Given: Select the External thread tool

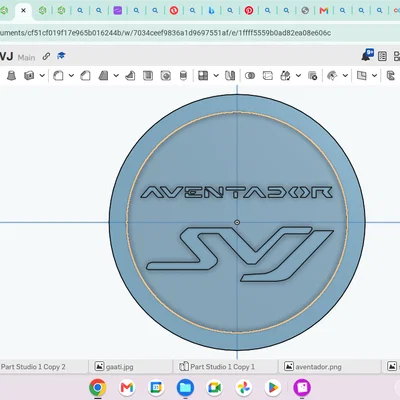Looking at the screenshot, I should pos(183,76).
